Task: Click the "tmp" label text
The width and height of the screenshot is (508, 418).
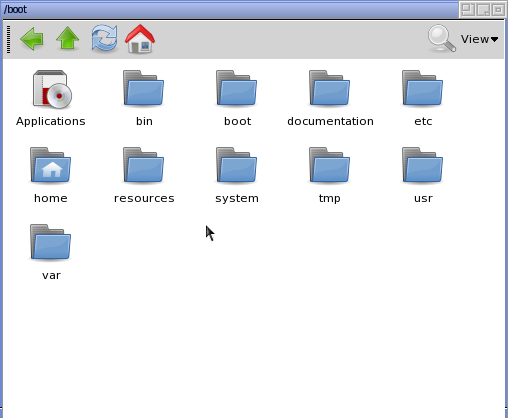Action: click(330, 199)
